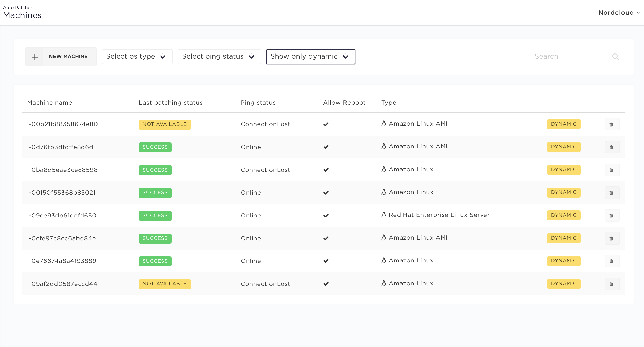644x347 pixels.
Task: Toggle Allow Reboot check for i-0e76674a8a4f93889
Action: (x=326, y=261)
